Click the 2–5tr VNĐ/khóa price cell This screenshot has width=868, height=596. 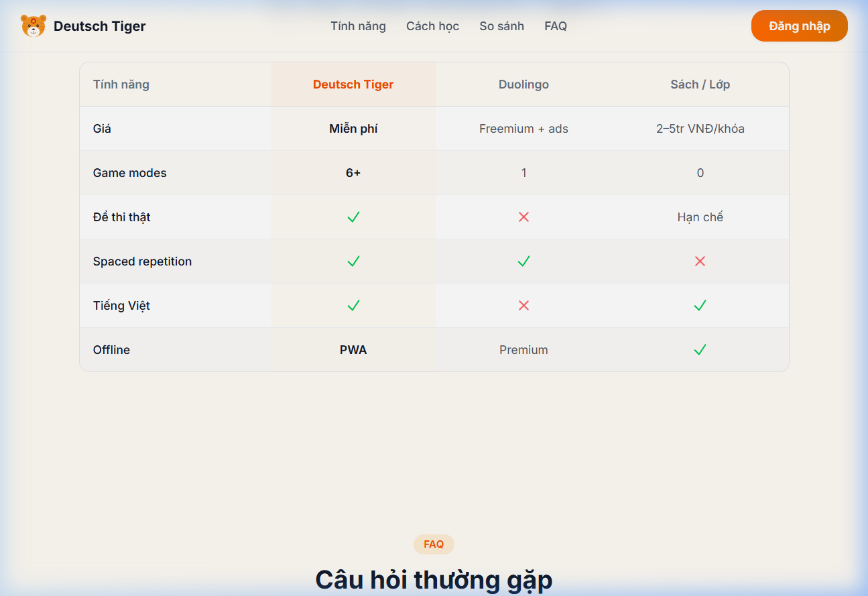[x=700, y=129]
